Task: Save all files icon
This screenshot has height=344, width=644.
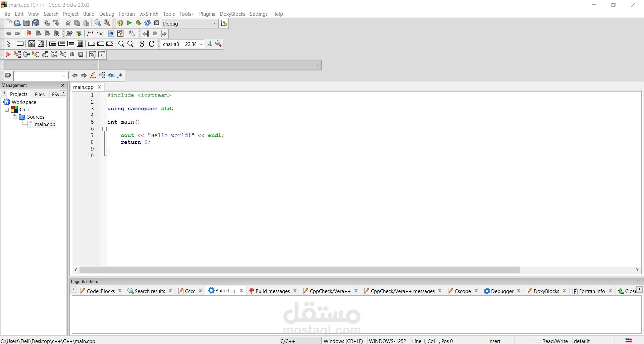Action: pos(36,23)
